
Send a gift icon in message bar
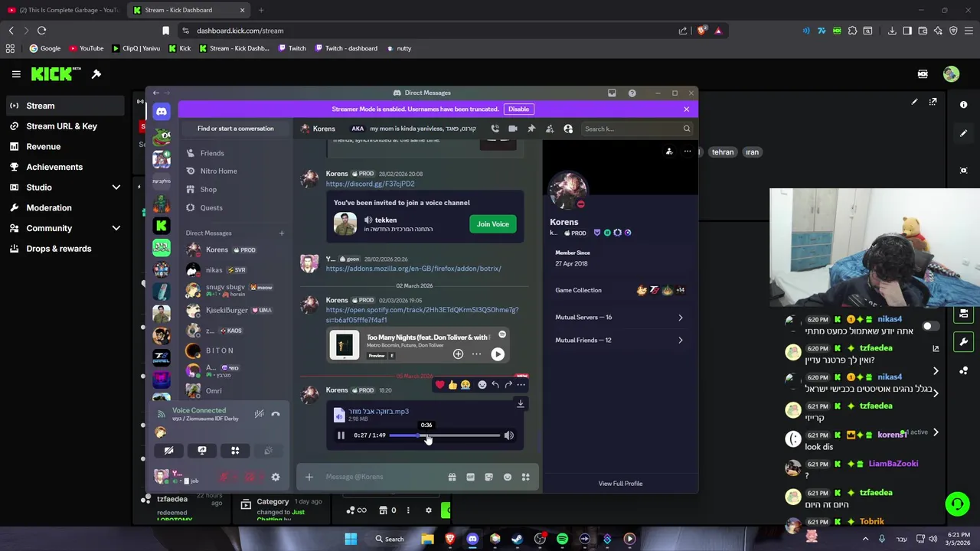click(452, 477)
